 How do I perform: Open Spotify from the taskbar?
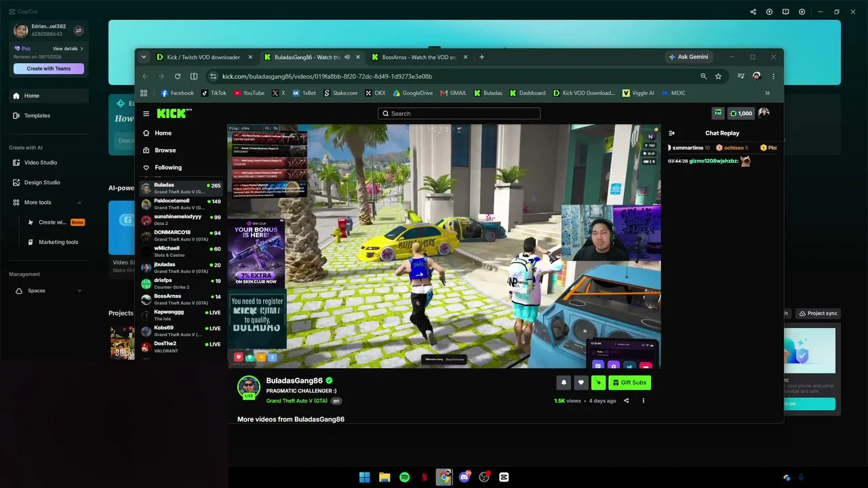coord(404,477)
